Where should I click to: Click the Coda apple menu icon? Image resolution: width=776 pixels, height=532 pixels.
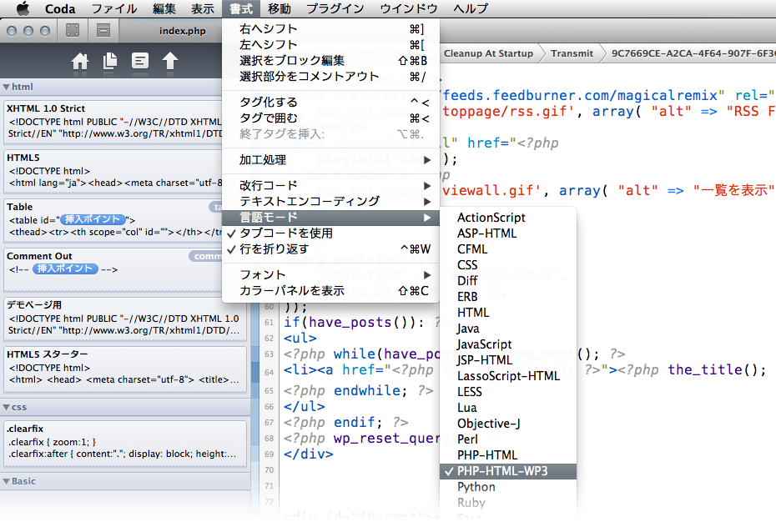point(22,9)
